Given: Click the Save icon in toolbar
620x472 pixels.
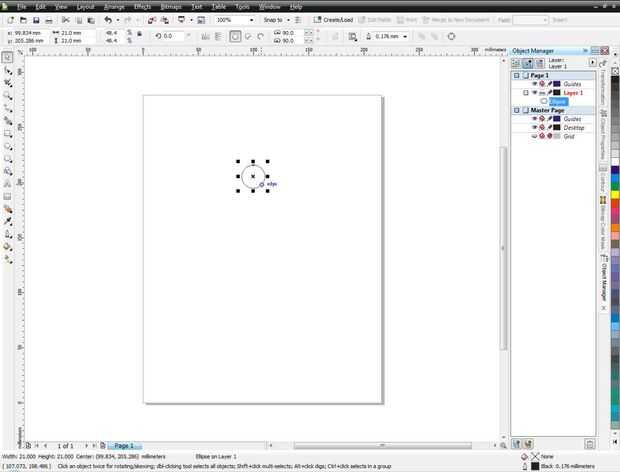Looking at the screenshot, I should tap(36, 20).
